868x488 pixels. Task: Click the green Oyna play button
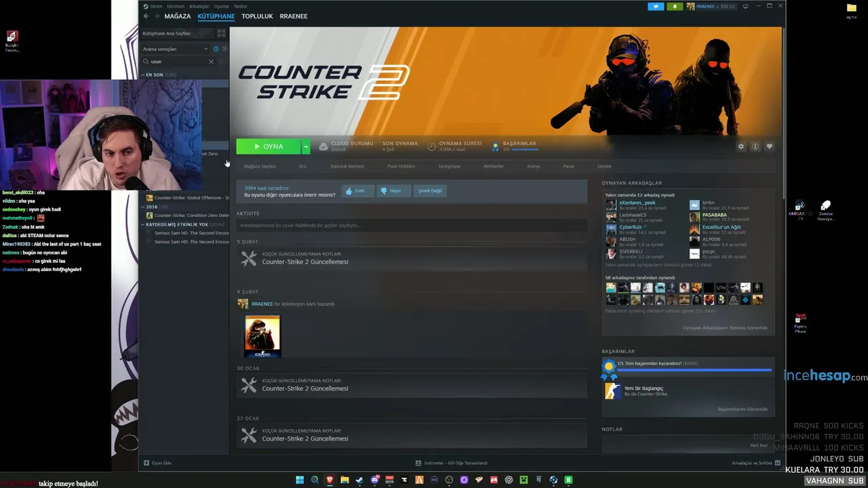269,146
